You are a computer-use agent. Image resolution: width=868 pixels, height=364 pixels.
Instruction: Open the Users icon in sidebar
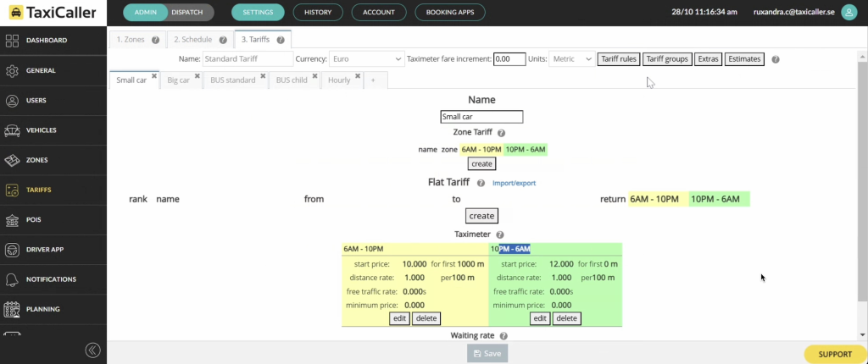tap(12, 101)
